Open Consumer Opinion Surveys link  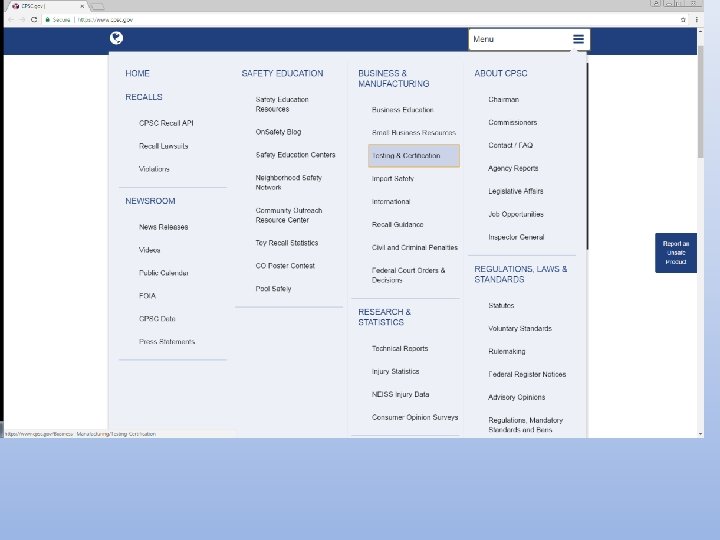(415, 417)
